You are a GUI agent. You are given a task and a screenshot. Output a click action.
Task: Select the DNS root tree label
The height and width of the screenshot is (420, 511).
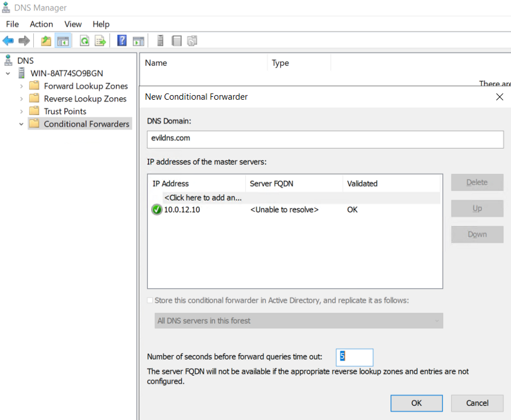coord(26,61)
